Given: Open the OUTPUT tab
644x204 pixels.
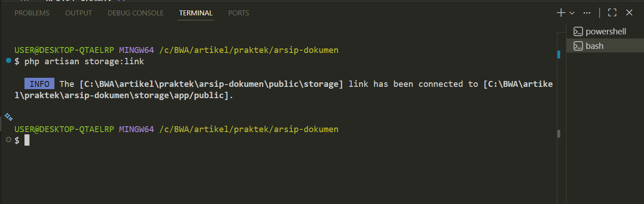Looking at the screenshot, I should click(78, 13).
